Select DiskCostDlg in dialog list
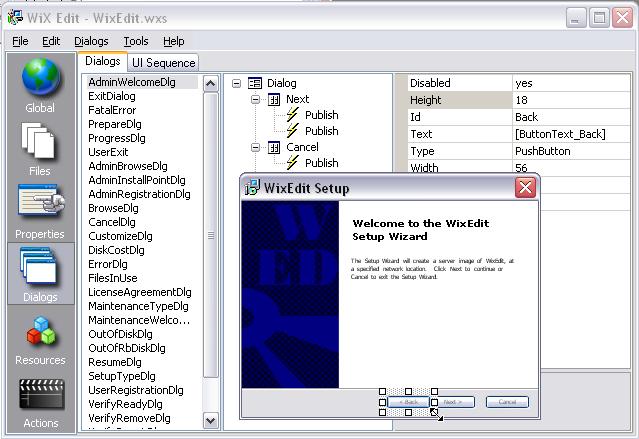The height and width of the screenshot is (439, 639). pyautogui.click(x=116, y=250)
